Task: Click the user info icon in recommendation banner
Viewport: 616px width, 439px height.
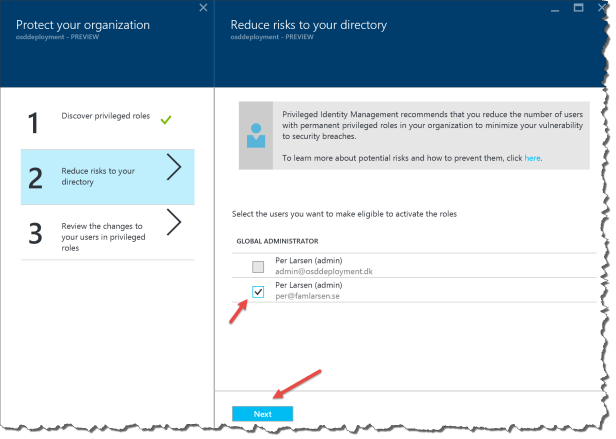Action: (255, 135)
